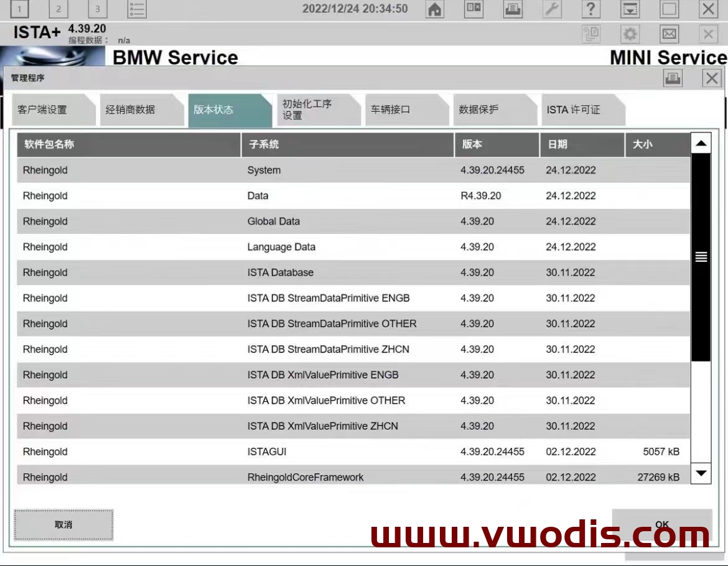Print the 管理程序 dialog

[673, 78]
